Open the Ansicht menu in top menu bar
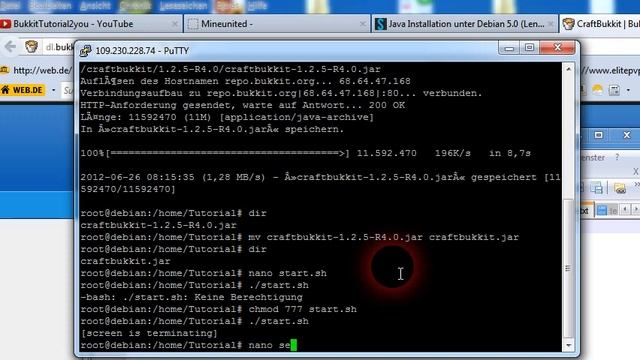Screen dimensions: 640x360 (x=96, y=6)
